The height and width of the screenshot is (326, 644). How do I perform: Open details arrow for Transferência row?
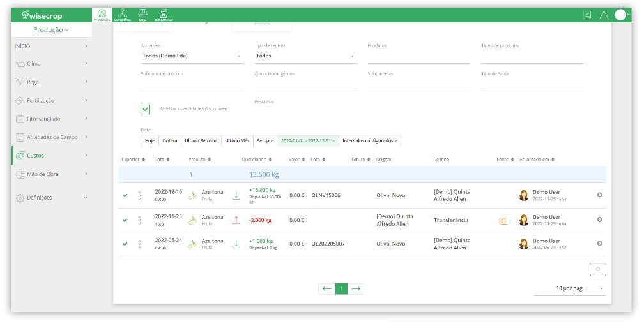click(x=600, y=220)
